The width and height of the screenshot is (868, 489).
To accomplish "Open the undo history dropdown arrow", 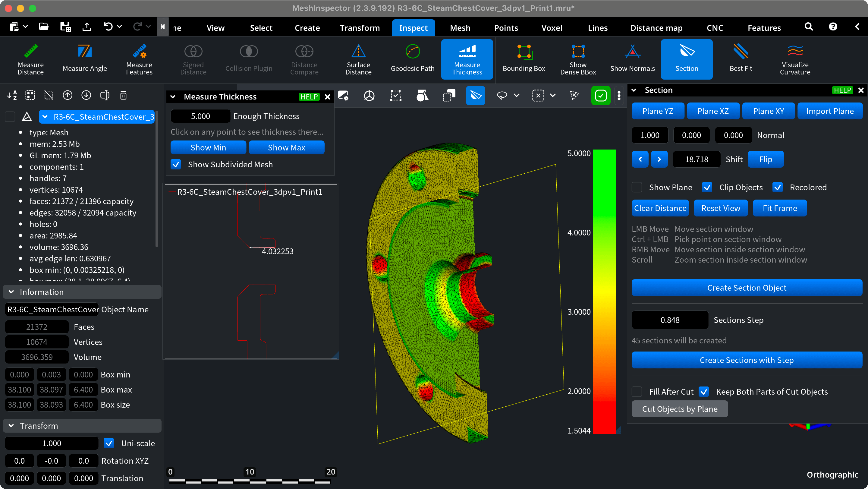I will [x=119, y=27].
